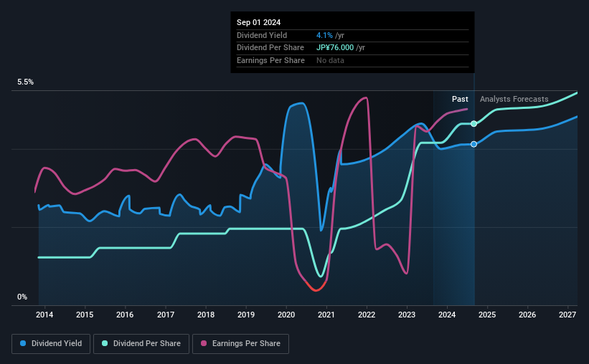Click the 2016 x-axis label
The width and height of the screenshot is (589, 364).
125,315
